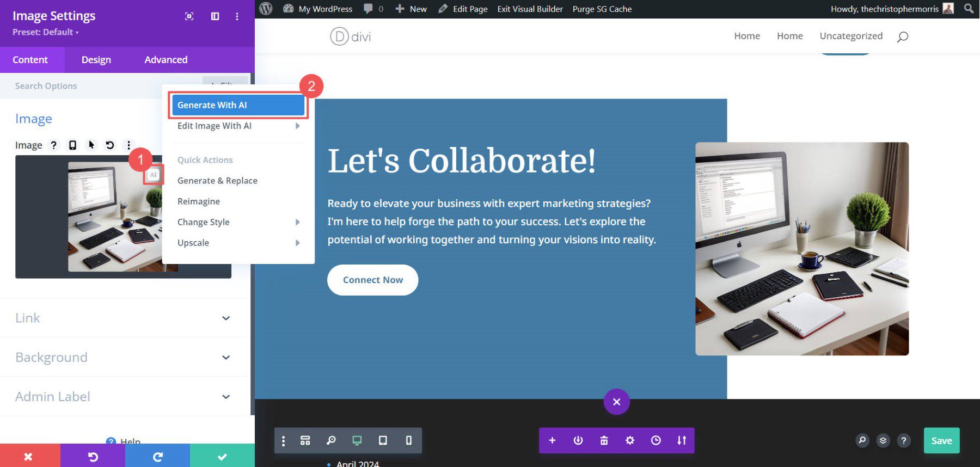
Task: Click the trash icon in purple page toolbar
Action: pyautogui.click(x=604, y=440)
